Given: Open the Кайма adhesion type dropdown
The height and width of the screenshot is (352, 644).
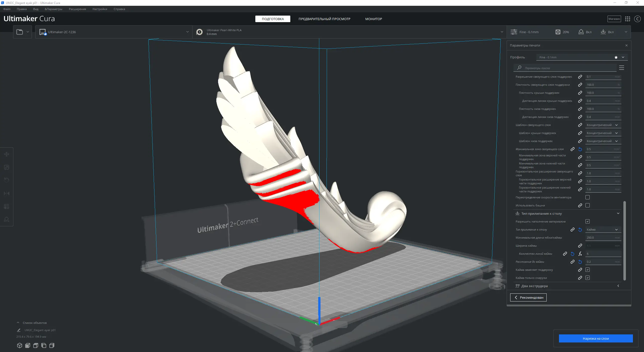Looking at the screenshot, I should [x=602, y=230].
